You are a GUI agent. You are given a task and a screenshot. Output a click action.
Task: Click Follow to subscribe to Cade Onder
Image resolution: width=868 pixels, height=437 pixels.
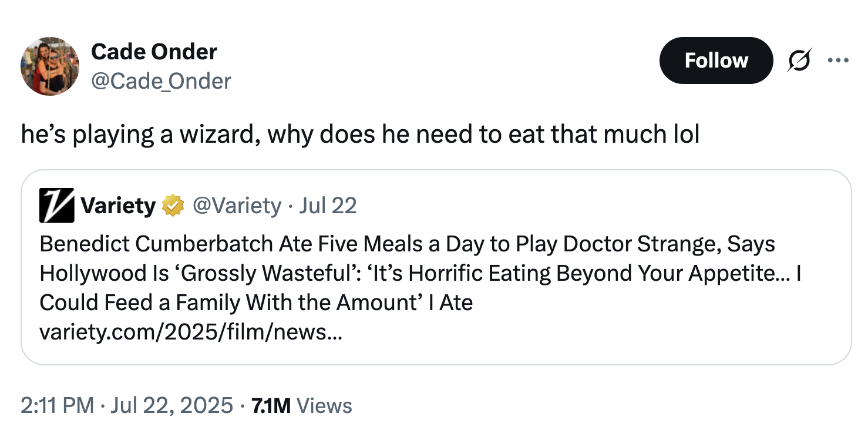[x=716, y=60]
